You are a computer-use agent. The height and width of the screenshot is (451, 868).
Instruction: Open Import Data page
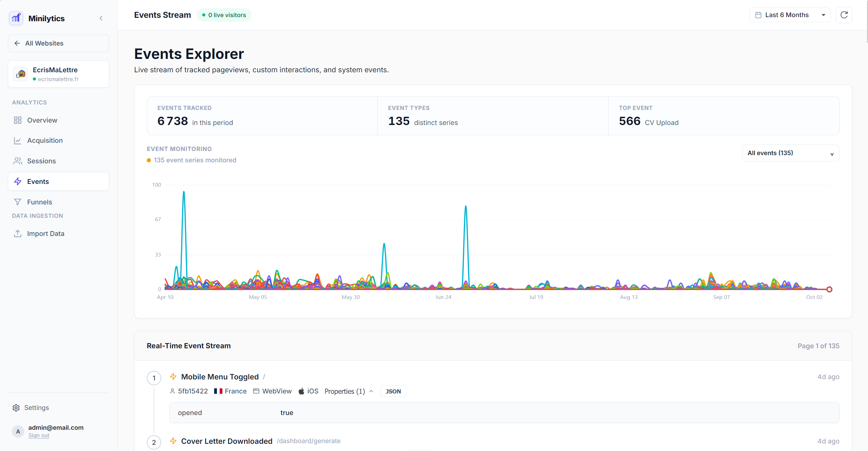point(59,234)
